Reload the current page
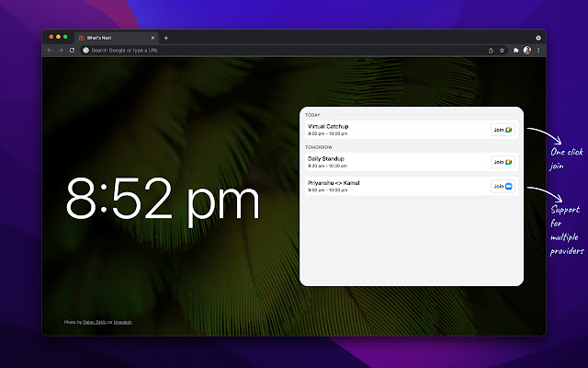 tap(72, 50)
